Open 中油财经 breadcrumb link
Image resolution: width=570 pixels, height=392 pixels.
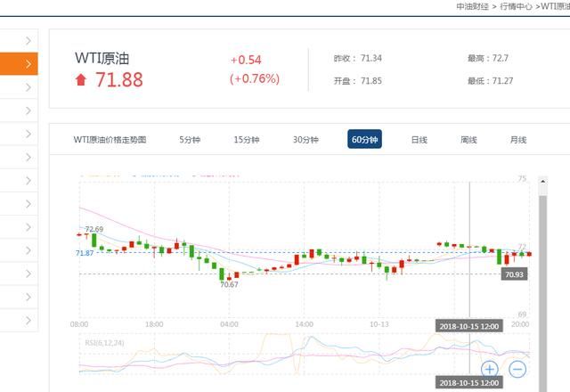click(472, 6)
